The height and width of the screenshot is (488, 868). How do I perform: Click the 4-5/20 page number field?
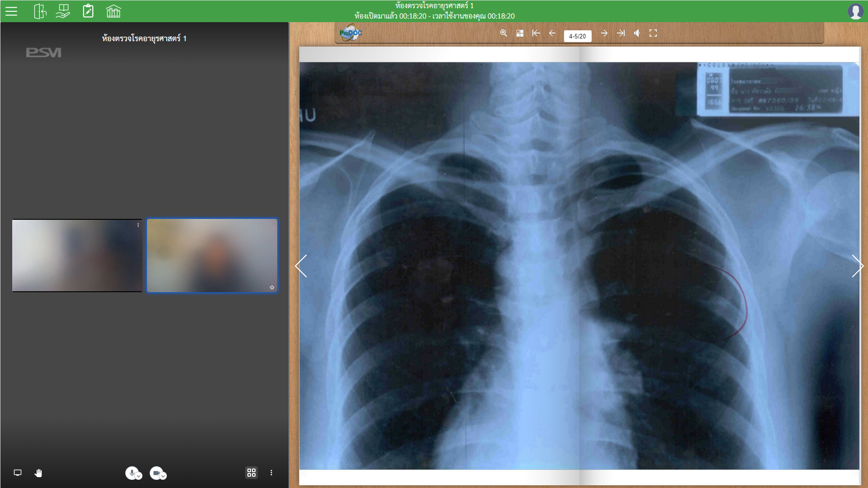[578, 36]
